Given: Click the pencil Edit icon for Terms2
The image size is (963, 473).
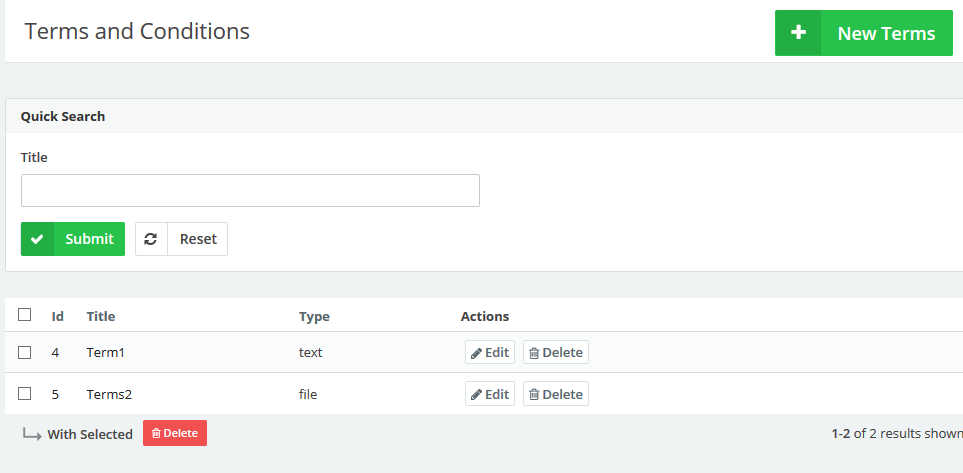Looking at the screenshot, I should pyautogui.click(x=477, y=395).
